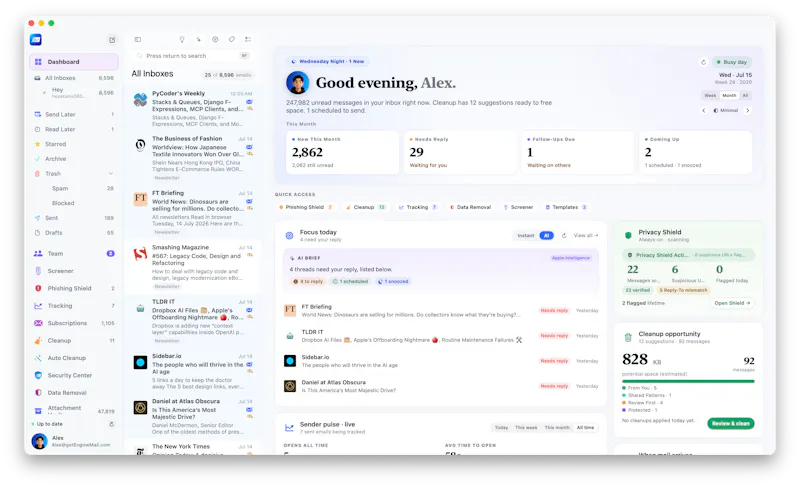This screenshot has width=800, height=487.
Task: Open Sidebar.io thread in Focus today
Action: click(x=441, y=361)
